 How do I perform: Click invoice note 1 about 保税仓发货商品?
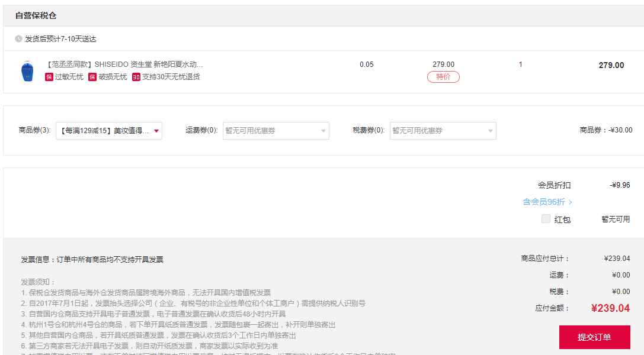[x=146, y=293]
